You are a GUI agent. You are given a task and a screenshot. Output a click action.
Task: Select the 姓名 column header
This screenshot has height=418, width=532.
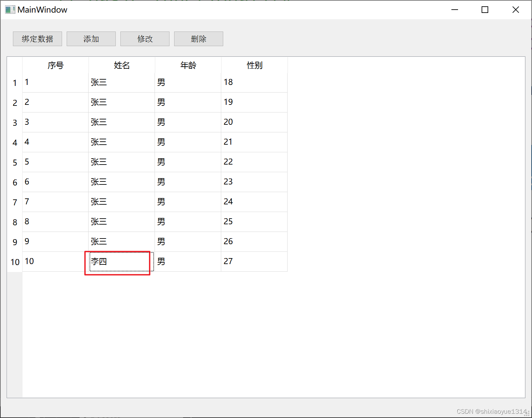pyautogui.click(x=121, y=65)
